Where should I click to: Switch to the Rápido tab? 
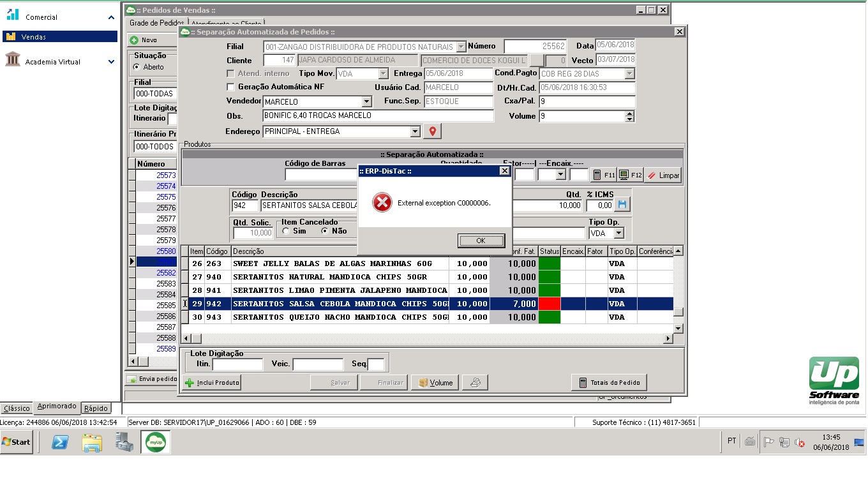click(96, 408)
